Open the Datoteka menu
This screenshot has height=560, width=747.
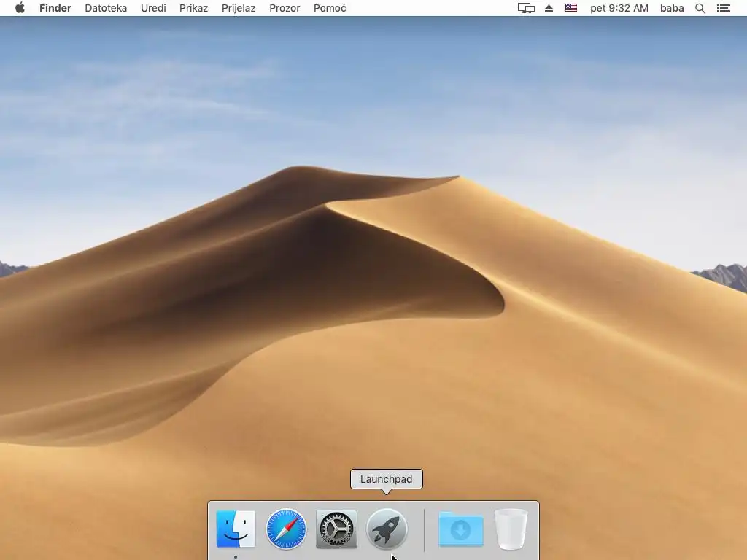coord(106,8)
